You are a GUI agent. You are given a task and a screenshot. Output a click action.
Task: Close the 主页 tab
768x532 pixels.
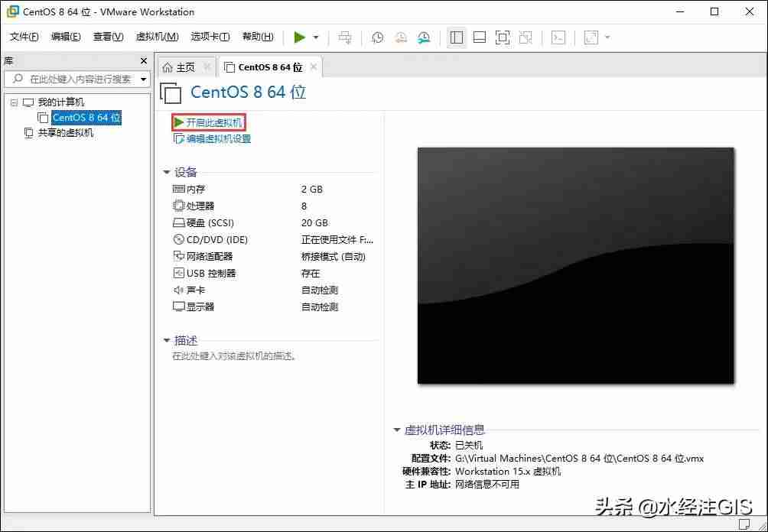pos(207,67)
